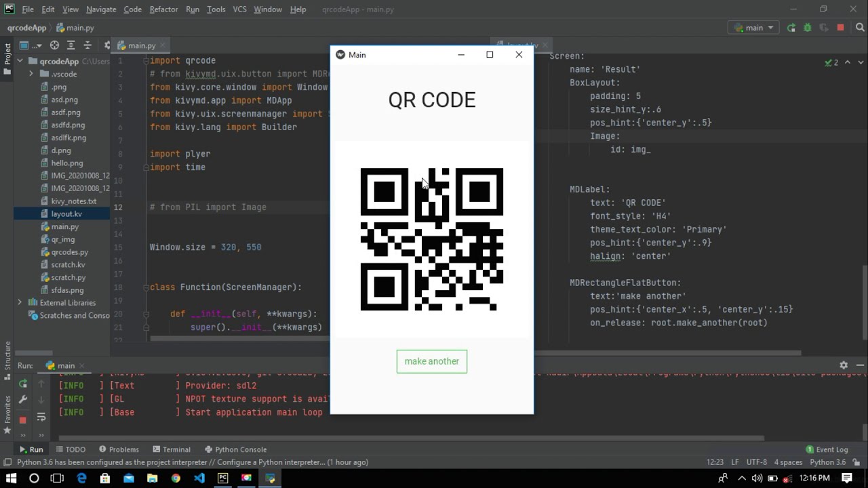
Task: Start the Debug 'main' bug icon
Action: pyautogui.click(x=807, y=28)
